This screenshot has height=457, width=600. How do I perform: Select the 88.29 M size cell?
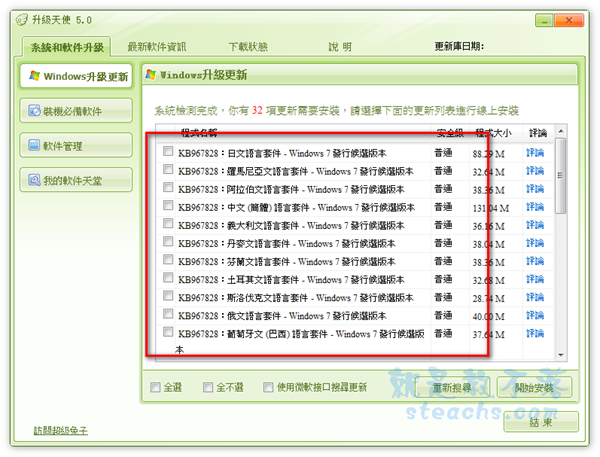coord(489,154)
